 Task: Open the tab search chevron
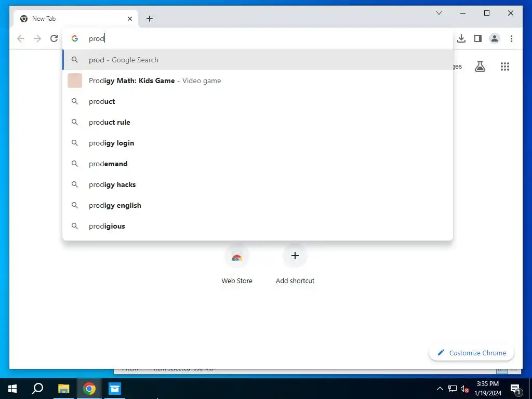(438, 13)
